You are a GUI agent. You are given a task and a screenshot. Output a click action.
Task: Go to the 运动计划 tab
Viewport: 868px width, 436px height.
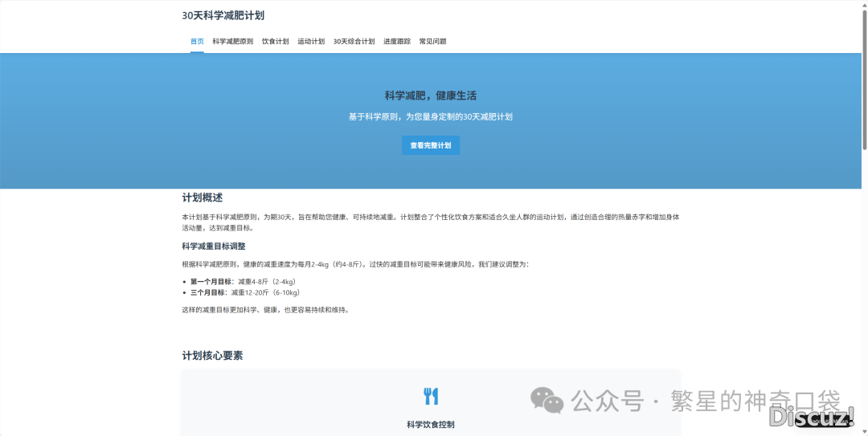311,42
